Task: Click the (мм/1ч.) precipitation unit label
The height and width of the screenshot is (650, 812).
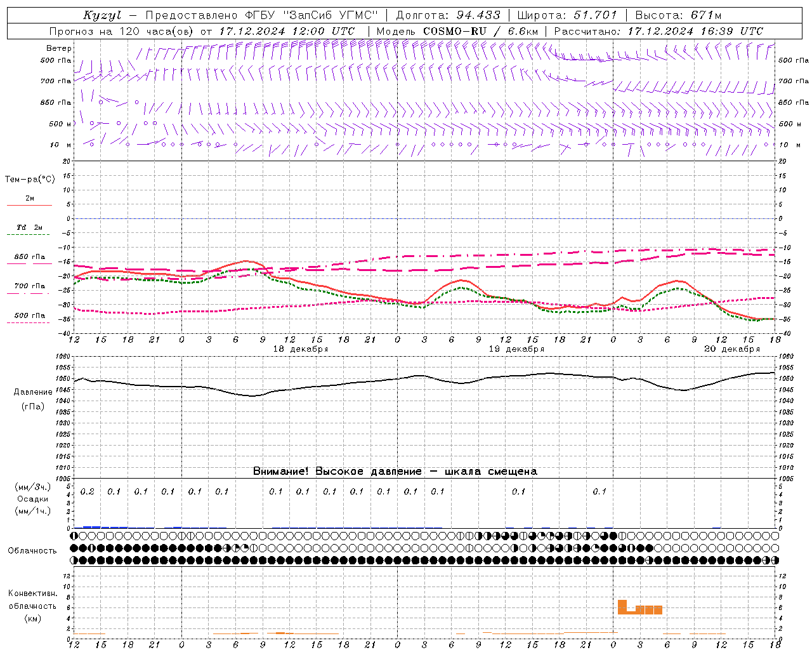Action: (33, 511)
